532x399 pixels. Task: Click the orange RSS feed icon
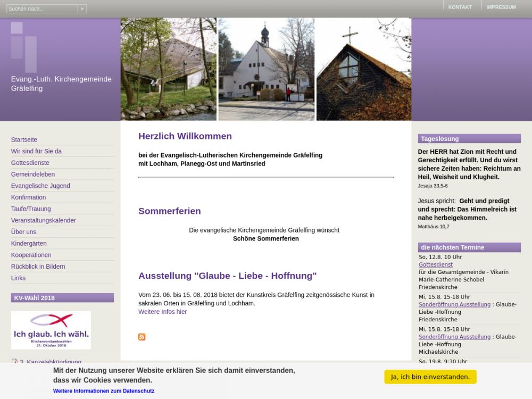coord(142,337)
